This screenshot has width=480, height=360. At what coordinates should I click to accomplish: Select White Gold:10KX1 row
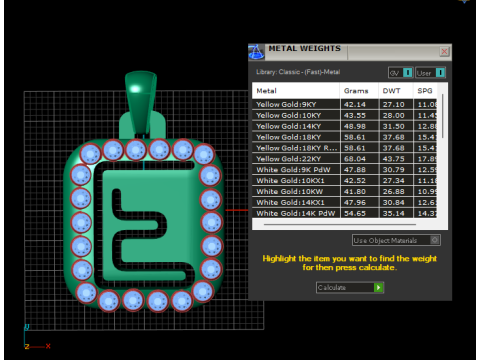click(x=344, y=181)
